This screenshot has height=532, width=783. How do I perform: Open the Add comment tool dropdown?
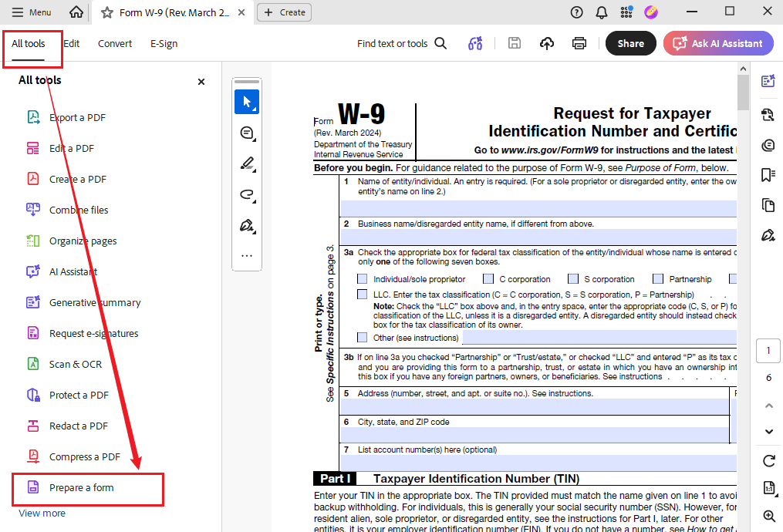point(247,133)
